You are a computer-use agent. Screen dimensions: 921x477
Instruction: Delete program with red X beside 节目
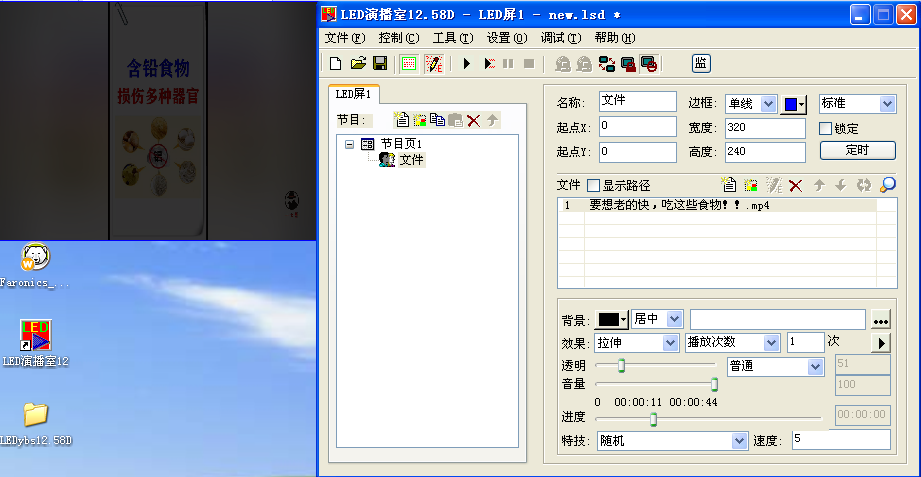click(473, 120)
